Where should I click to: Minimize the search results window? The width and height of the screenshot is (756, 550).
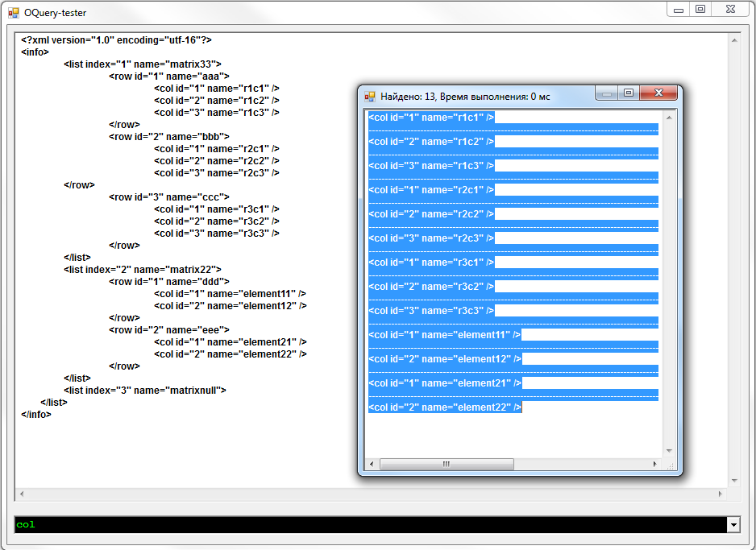click(x=607, y=94)
